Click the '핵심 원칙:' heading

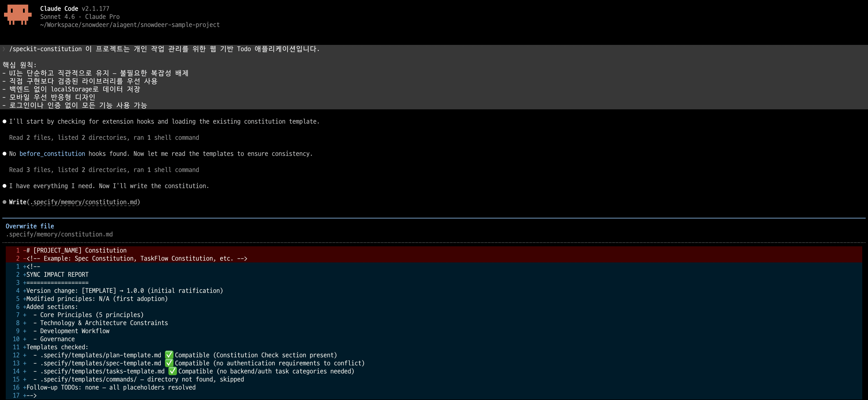point(19,65)
